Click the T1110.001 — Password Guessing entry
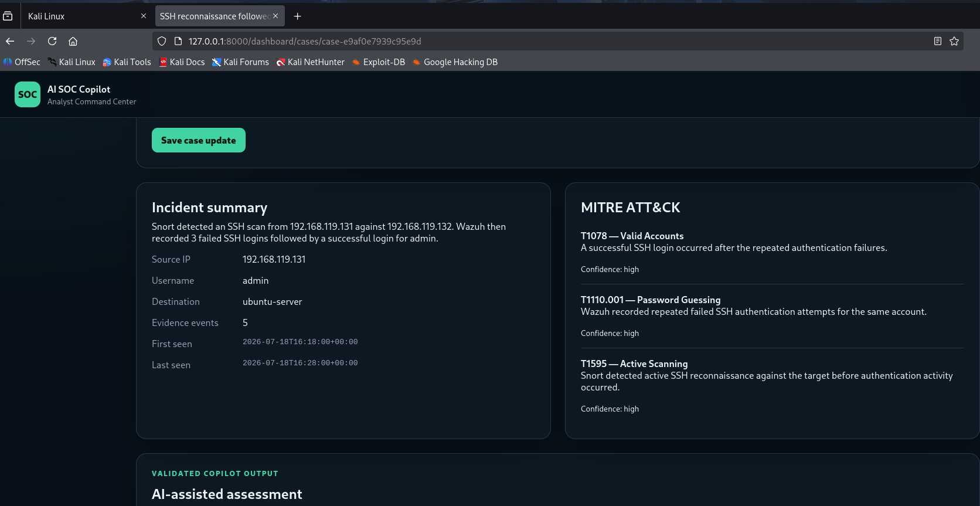 pyautogui.click(x=651, y=300)
